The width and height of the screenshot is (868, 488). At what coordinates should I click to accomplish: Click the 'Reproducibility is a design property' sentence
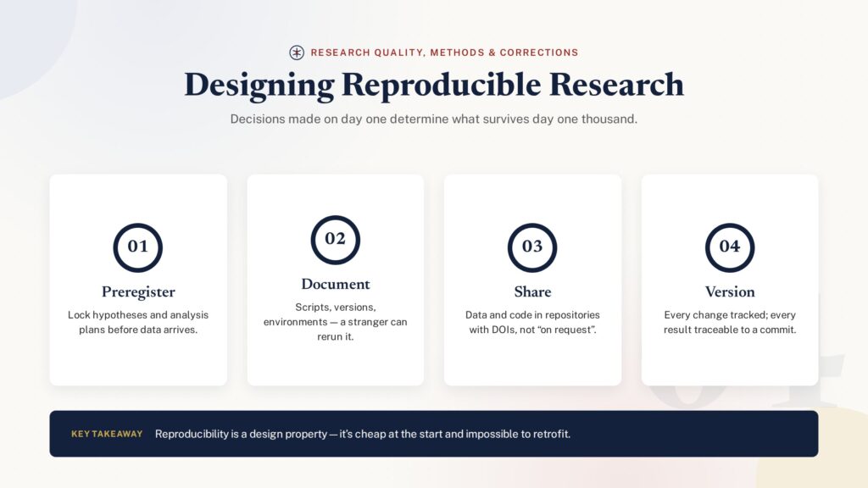363,434
